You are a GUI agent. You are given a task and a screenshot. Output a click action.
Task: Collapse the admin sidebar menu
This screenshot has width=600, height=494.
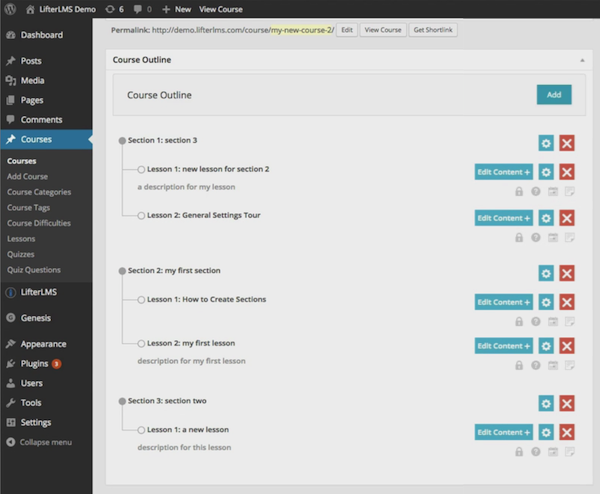pos(39,442)
